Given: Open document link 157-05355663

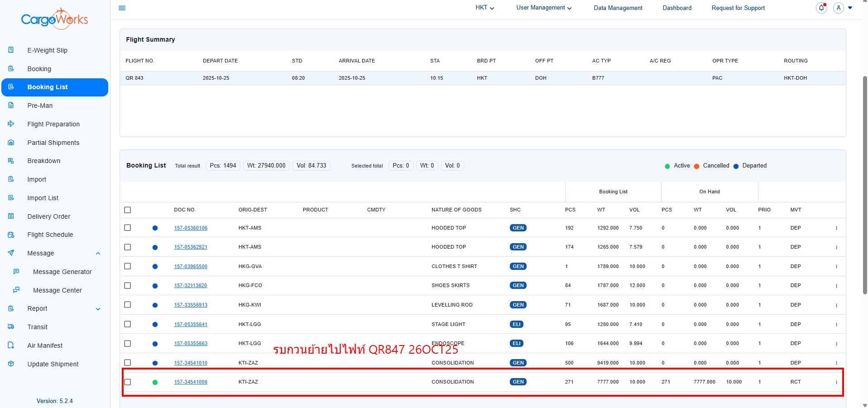Looking at the screenshot, I should coord(191,343).
